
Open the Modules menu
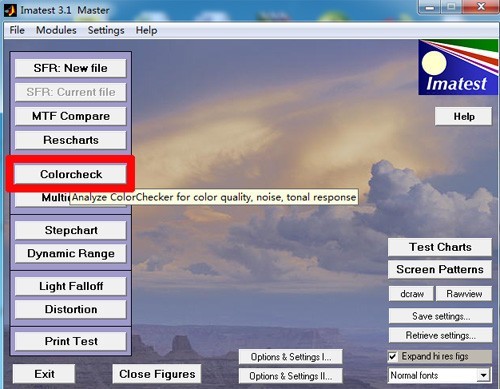coord(56,30)
